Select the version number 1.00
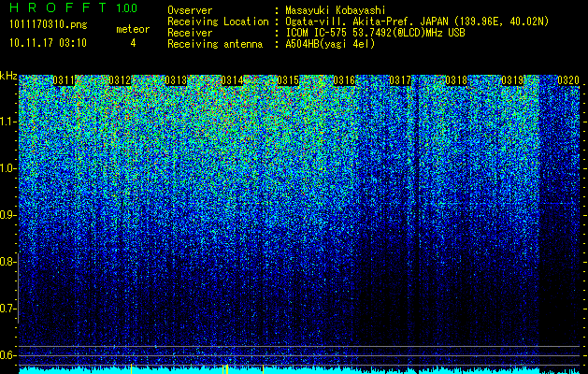The height and width of the screenshot is (374, 588). pos(126,8)
